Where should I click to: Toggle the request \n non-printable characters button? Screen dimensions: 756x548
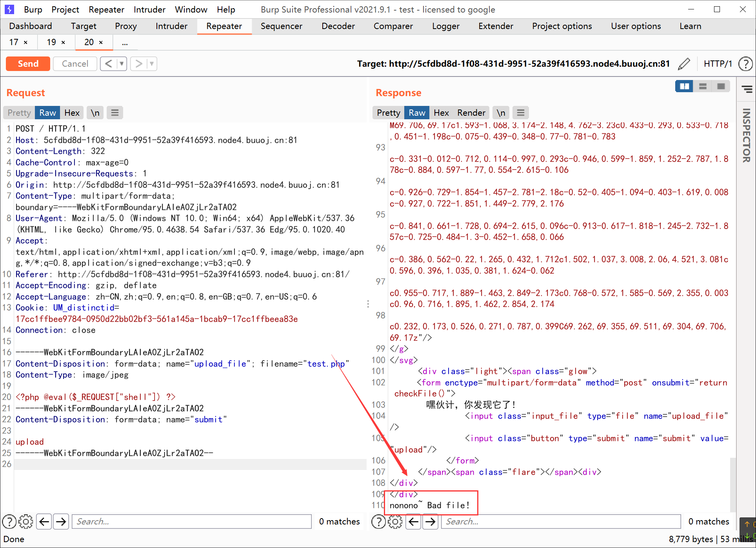click(95, 113)
